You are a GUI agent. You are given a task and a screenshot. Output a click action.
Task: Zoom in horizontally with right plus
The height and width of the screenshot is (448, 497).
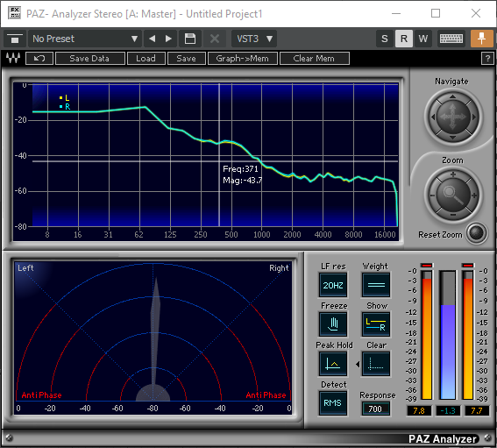(x=474, y=196)
